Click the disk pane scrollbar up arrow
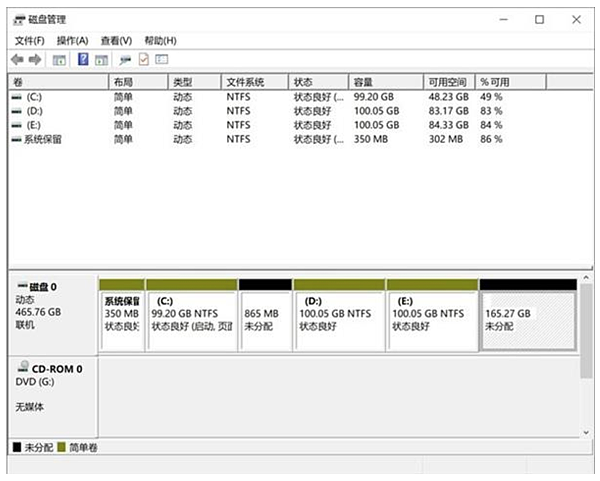 [x=586, y=278]
